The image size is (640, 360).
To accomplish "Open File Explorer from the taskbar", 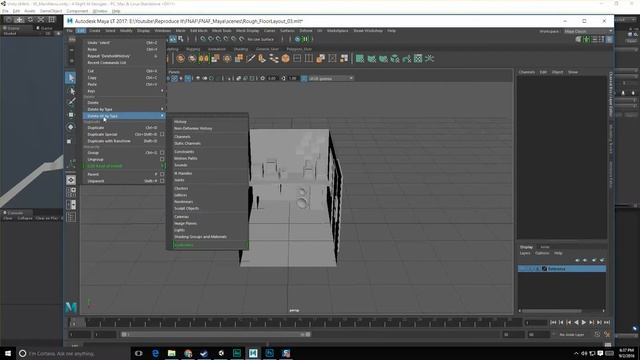I will [171, 353].
